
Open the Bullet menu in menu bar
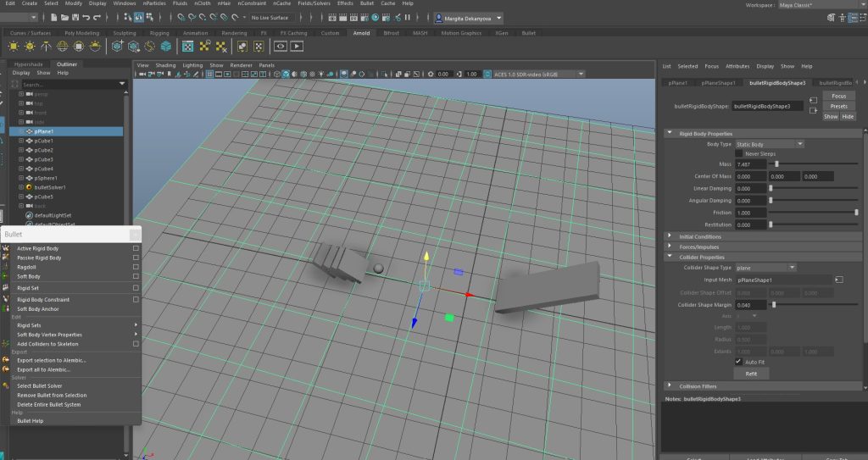pyautogui.click(x=367, y=3)
